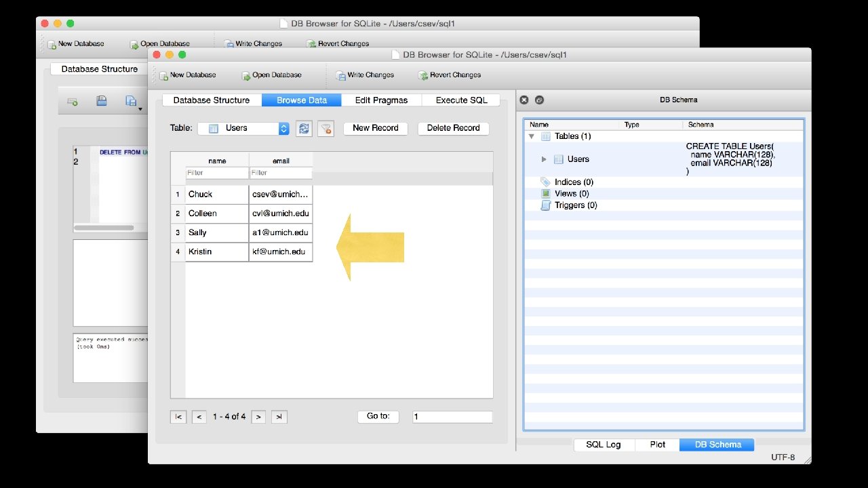Click the email column Filter field
Viewport: 868px width, 488px height.
(x=281, y=173)
